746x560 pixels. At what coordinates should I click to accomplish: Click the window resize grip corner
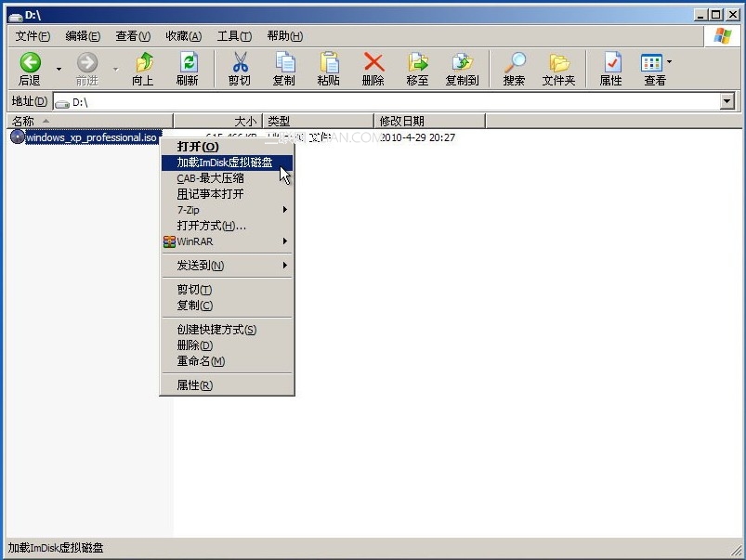[x=736, y=550]
